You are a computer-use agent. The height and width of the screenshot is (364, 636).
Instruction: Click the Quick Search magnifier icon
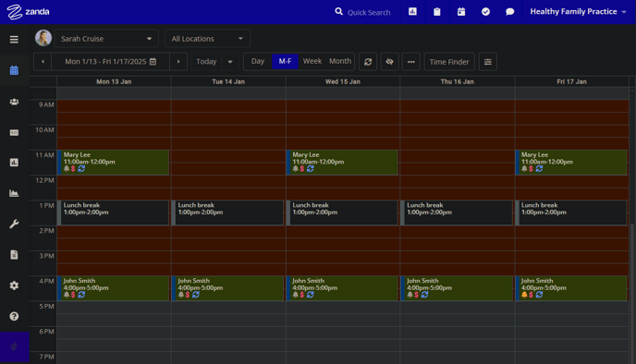pyautogui.click(x=338, y=12)
